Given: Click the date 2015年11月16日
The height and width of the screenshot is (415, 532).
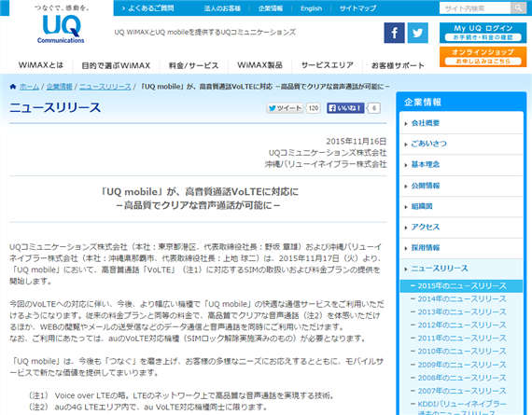Looking at the screenshot, I should (x=357, y=142).
